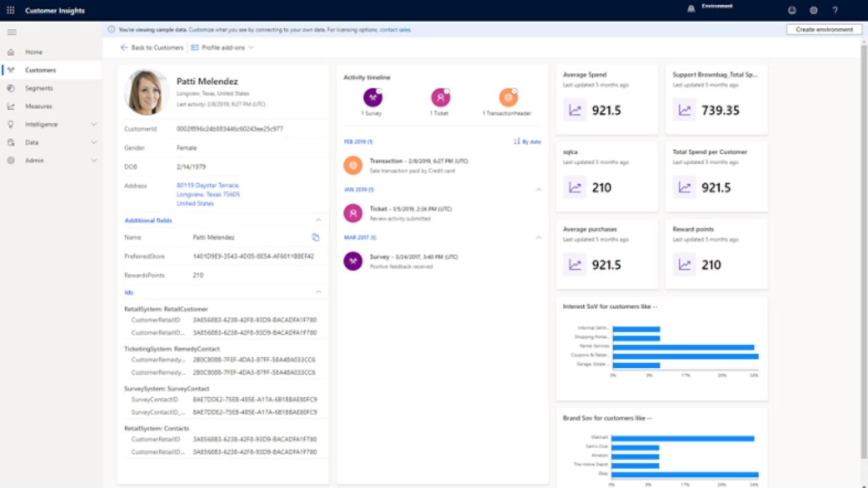The width and height of the screenshot is (868, 488).
Task: Click the Transaction timeline entry icon
Action: pyautogui.click(x=353, y=165)
